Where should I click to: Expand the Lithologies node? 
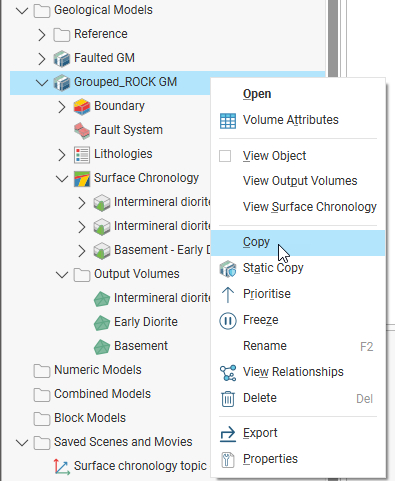tap(62, 154)
